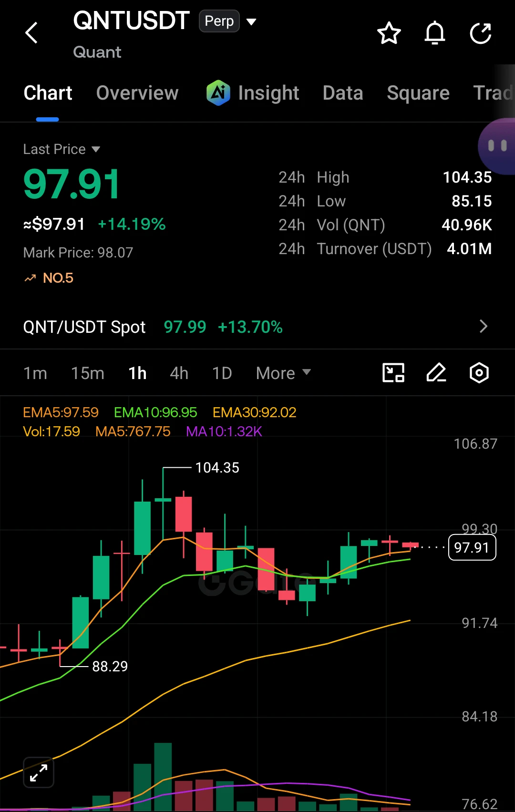The height and width of the screenshot is (812, 515).
Task: Tap the 88.29 low marker on chart
Action: coord(110,666)
